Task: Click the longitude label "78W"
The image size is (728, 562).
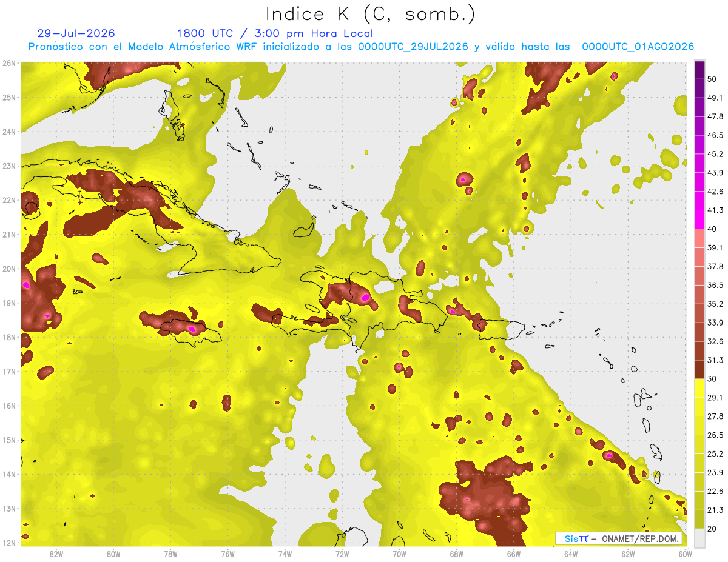Action: 170,554
